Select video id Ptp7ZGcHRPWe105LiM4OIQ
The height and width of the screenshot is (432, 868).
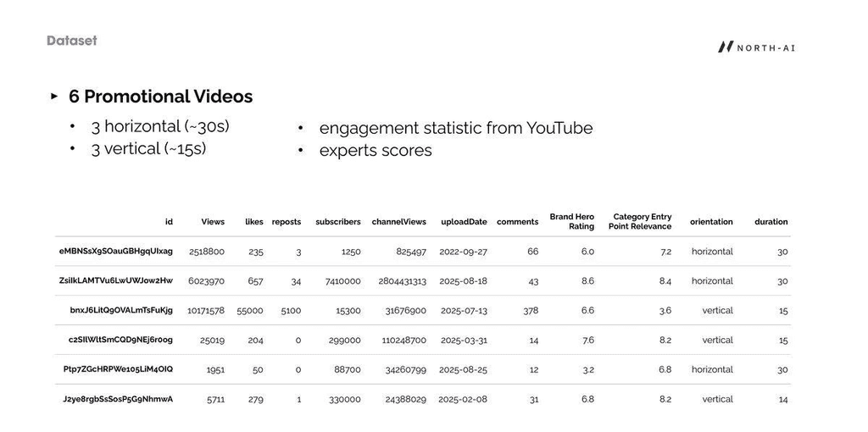118,369
